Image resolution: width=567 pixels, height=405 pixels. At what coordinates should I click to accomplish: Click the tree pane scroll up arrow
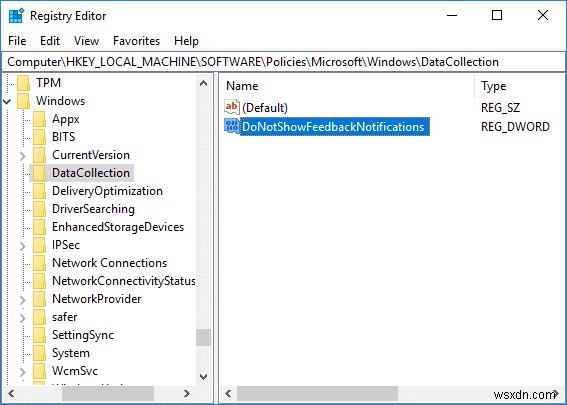[x=204, y=83]
